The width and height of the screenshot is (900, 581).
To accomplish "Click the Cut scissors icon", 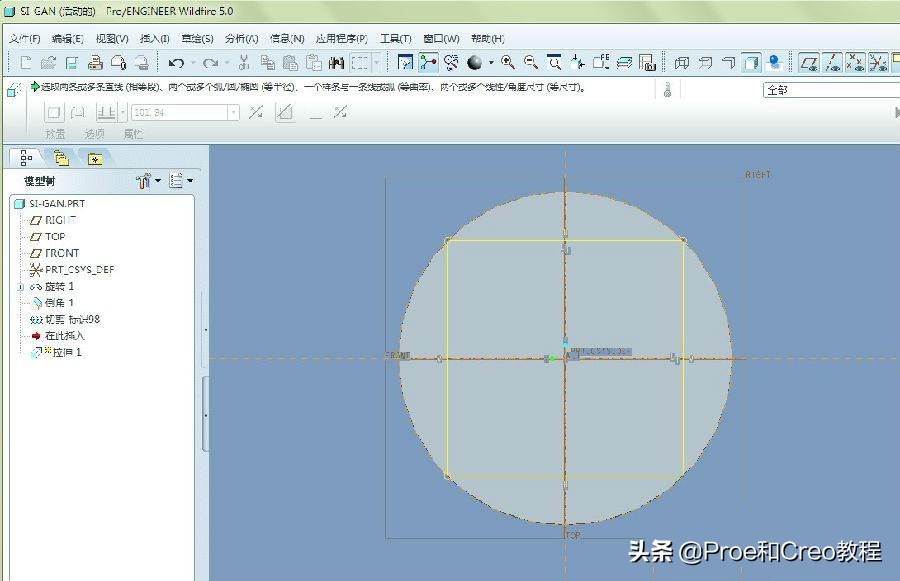I will 243,63.
